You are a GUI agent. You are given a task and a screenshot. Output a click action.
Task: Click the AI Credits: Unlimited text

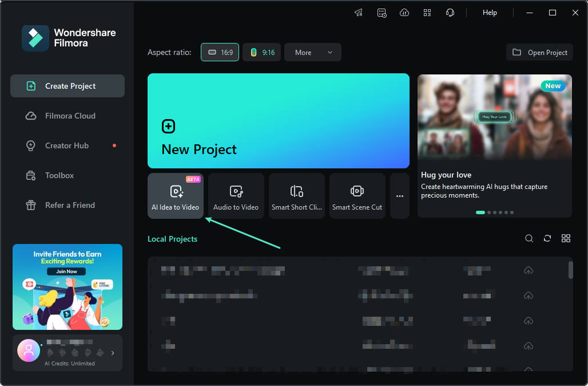[x=70, y=364]
